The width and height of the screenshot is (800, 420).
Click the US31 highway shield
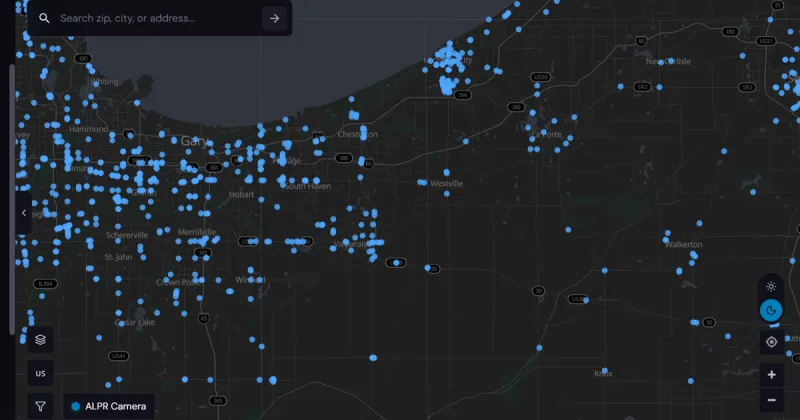[x=766, y=41]
